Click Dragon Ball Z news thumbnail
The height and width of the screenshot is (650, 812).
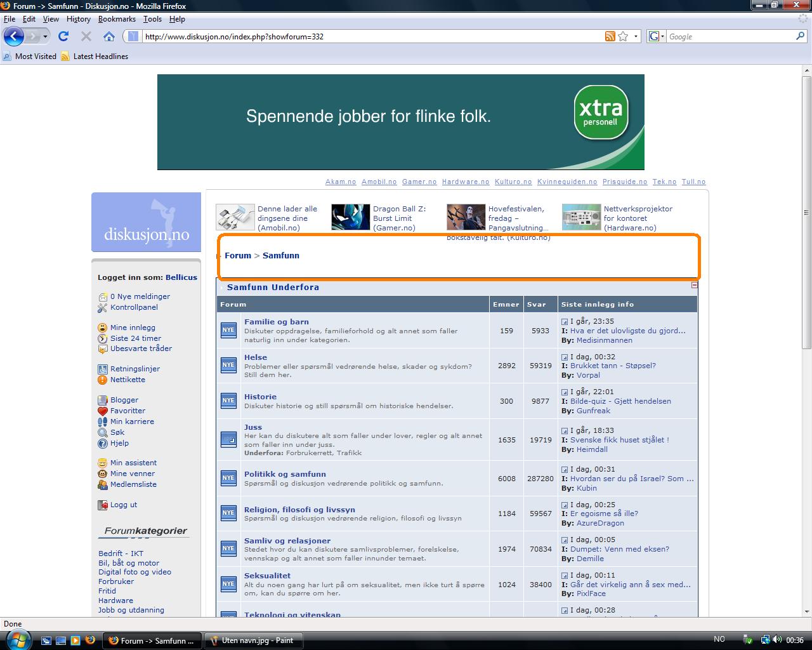click(351, 217)
